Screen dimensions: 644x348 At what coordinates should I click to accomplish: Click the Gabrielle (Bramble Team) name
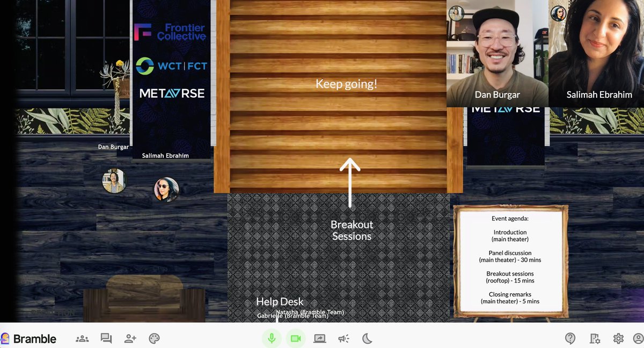point(292,316)
